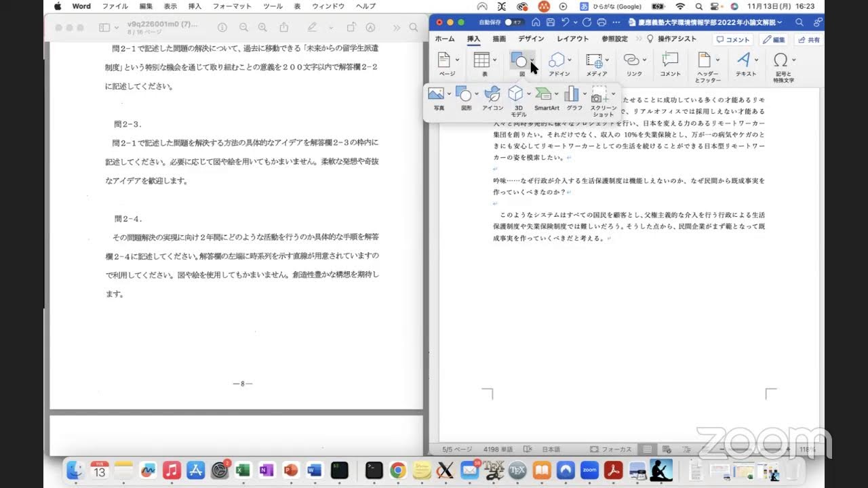Enable フォーカス focus mode
Image resolution: width=868 pixels, height=488 pixels.
click(x=611, y=449)
